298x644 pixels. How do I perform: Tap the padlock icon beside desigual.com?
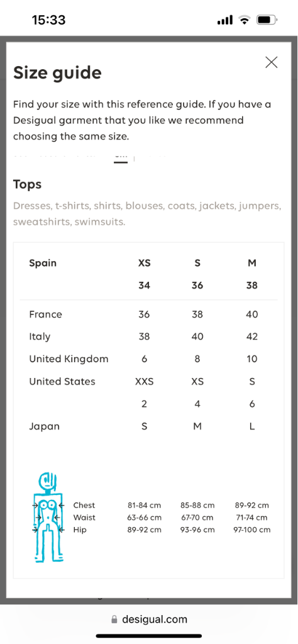click(114, 619)
